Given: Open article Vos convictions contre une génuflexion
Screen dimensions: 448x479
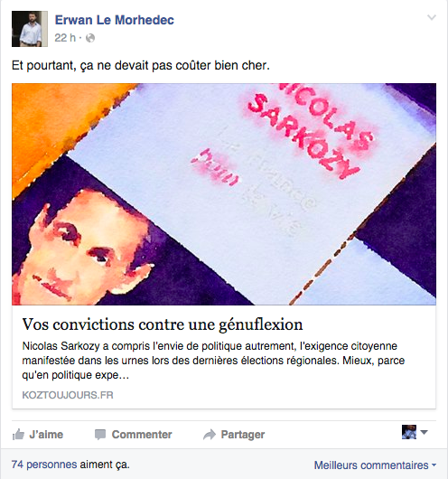Looking at the screenshot, I should pos(163,324).
